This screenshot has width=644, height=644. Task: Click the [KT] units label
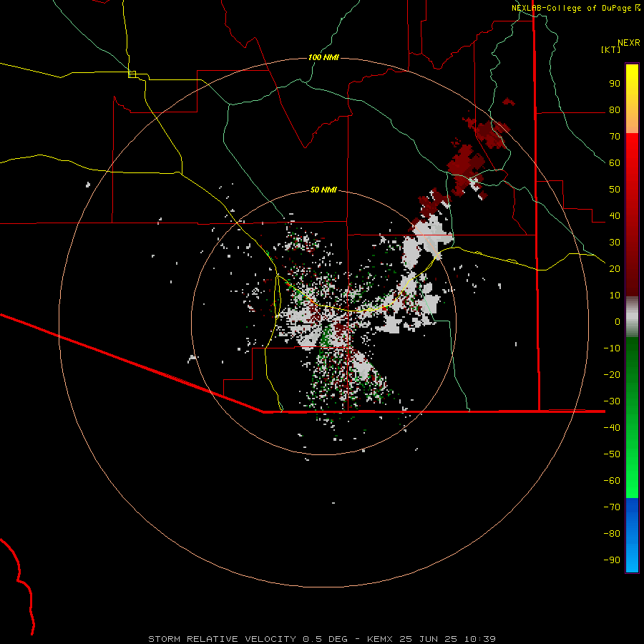[x=611, y=49]
